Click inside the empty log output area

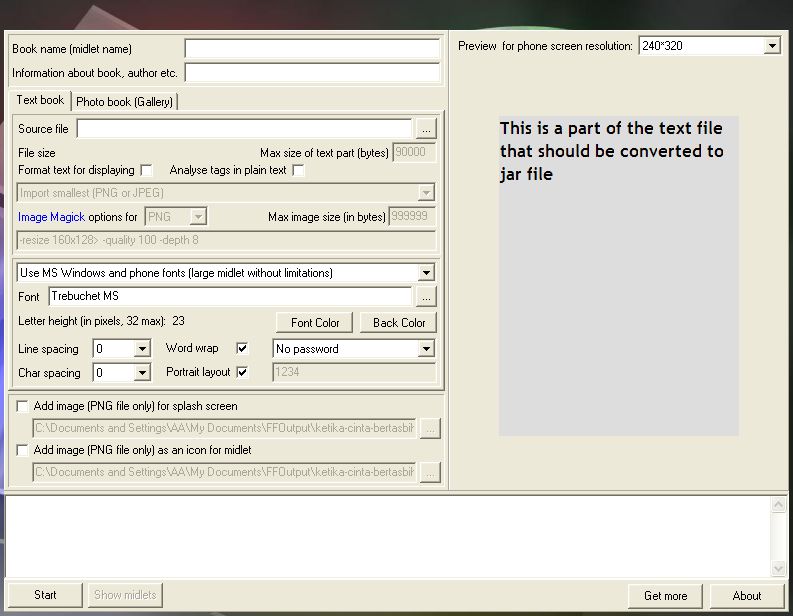[x=388, y=537]
